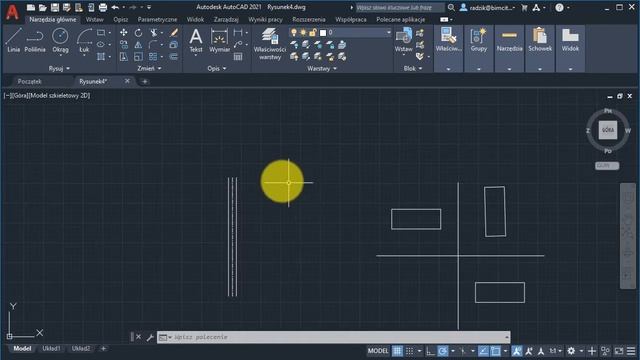The height and width of the screenshot is (360, 640).
Task: Select the Polilinia polyline tool
Action: click(x=35, y=40)
